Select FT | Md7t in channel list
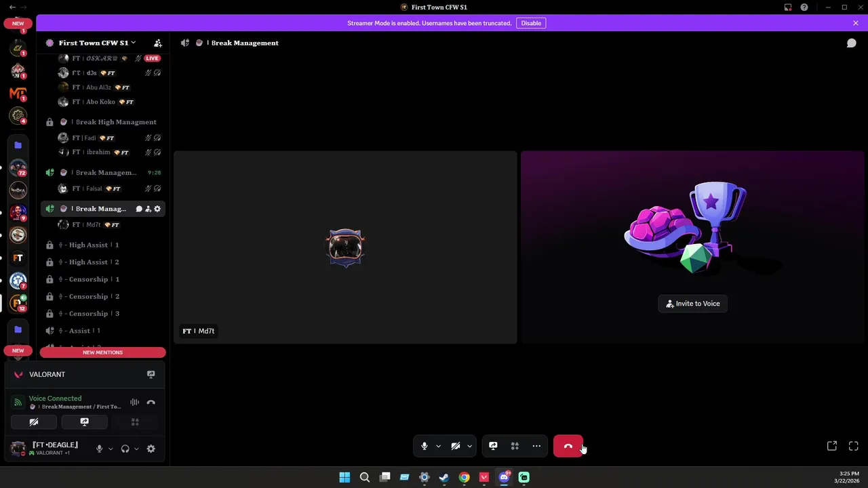This screenshot has height=488, width=868. (109, 224)
